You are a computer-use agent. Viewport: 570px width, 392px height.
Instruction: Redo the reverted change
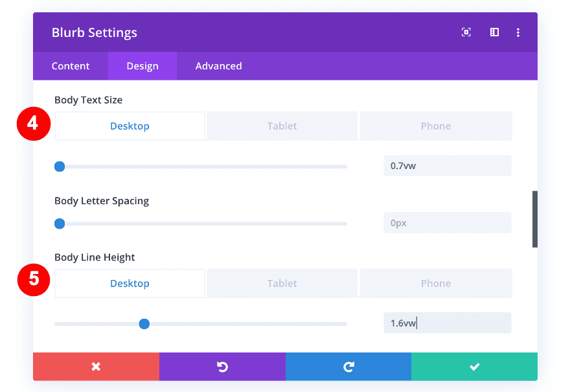[x=348, y=366]
